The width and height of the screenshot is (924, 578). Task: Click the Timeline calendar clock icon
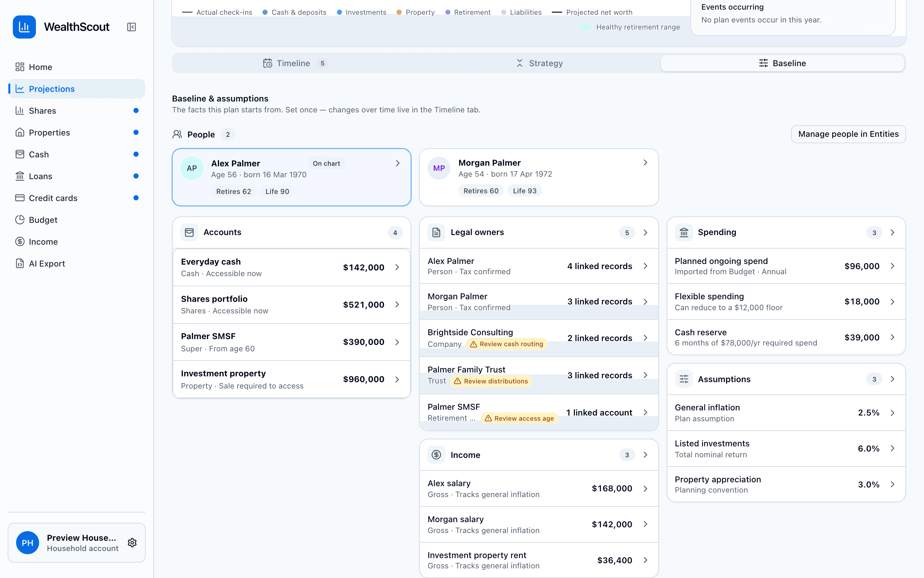(268, 63)
